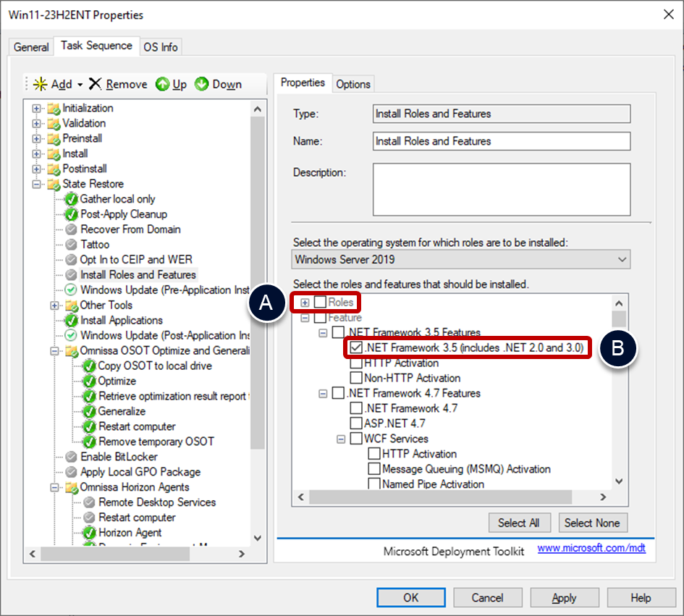Enable the Non-HTTP Activation checkbox
Screen dimensions: 684x616
[356, 378]
